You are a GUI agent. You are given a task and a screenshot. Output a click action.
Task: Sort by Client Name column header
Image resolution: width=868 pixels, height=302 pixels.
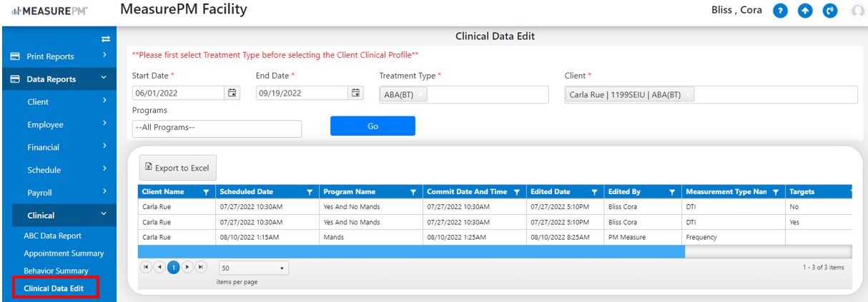[163, 192]
